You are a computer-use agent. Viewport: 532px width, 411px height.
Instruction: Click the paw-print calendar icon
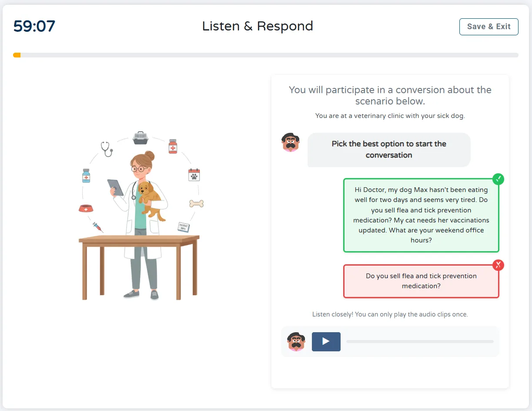[194, 175]
